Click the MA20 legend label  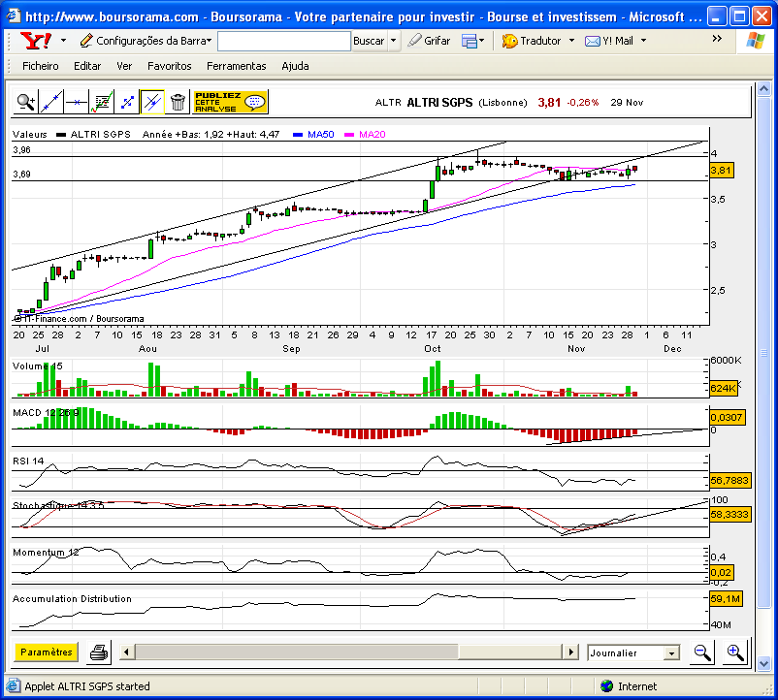pyautogui.click(x=373, y=135)
